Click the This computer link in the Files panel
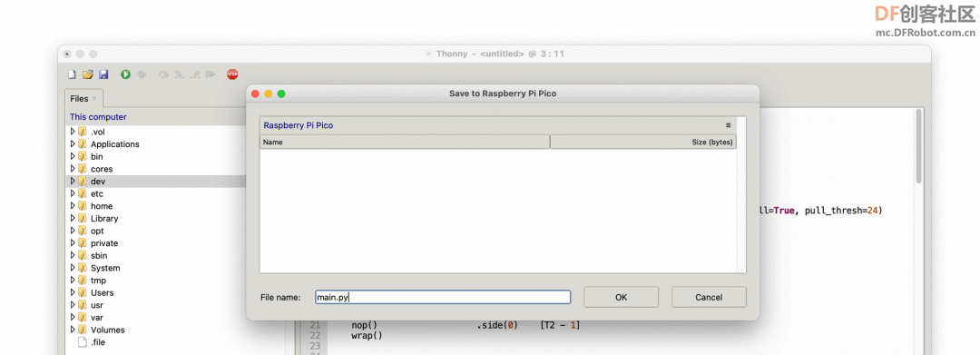 pos(98,117)
